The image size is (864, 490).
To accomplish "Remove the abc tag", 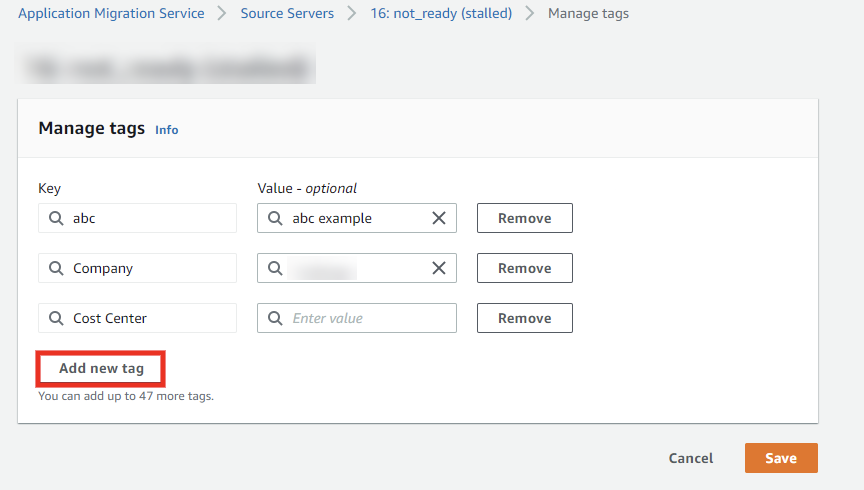I will (524, 218).
